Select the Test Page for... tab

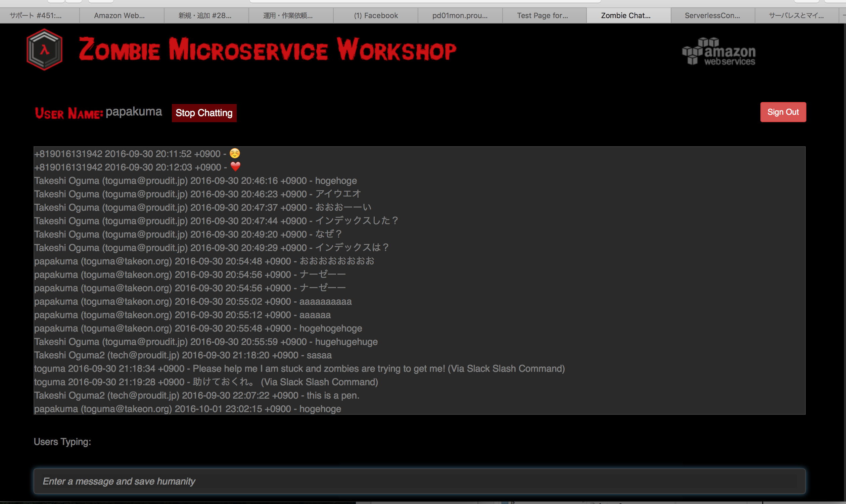tap(542, 16)
